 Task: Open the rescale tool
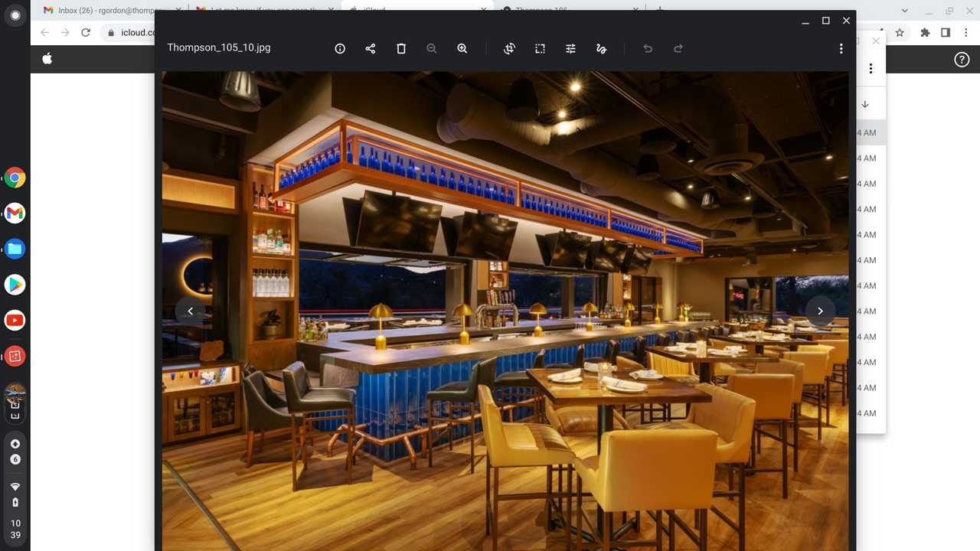coord(540,48)
